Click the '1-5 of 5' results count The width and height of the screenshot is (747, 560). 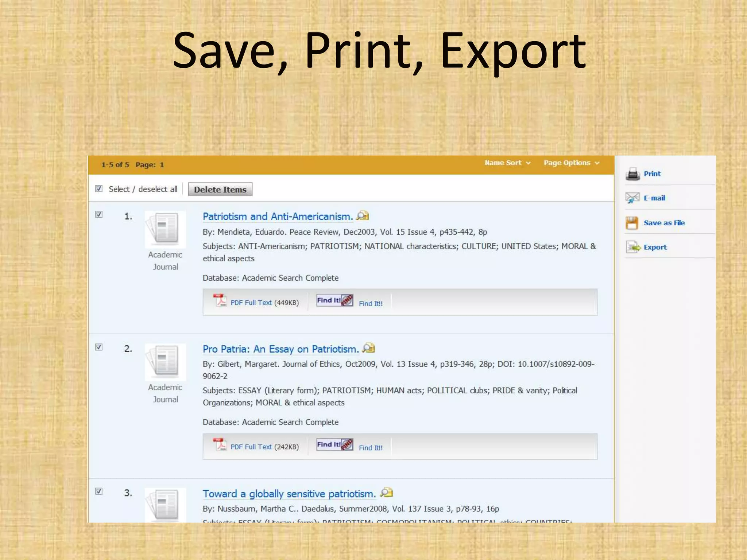(x=115, y=165)
